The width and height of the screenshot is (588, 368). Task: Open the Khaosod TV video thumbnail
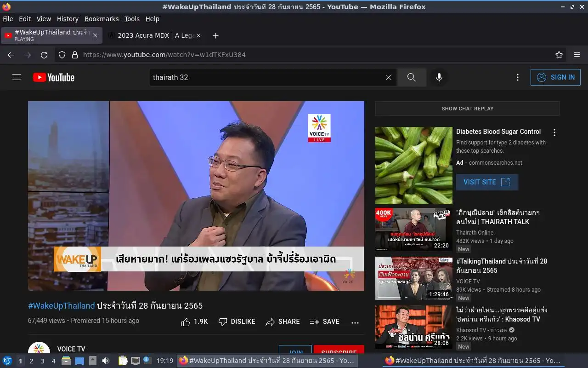pyautogui.click(x=414, y=327)
